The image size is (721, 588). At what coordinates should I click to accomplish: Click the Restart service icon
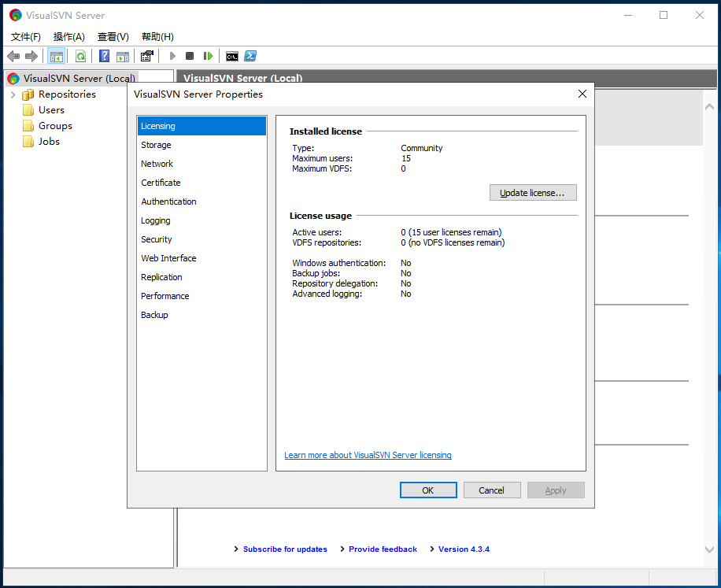[x=208, y=56]
